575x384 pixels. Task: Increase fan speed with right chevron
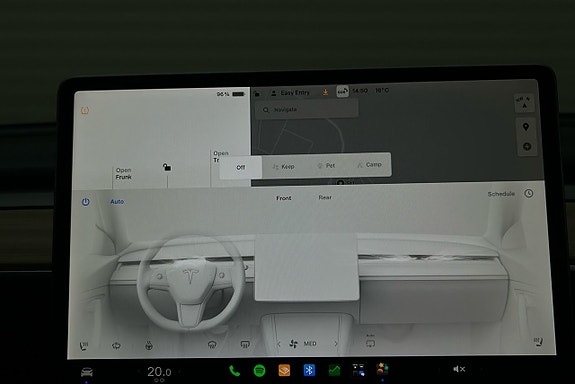tap(336, 344)
